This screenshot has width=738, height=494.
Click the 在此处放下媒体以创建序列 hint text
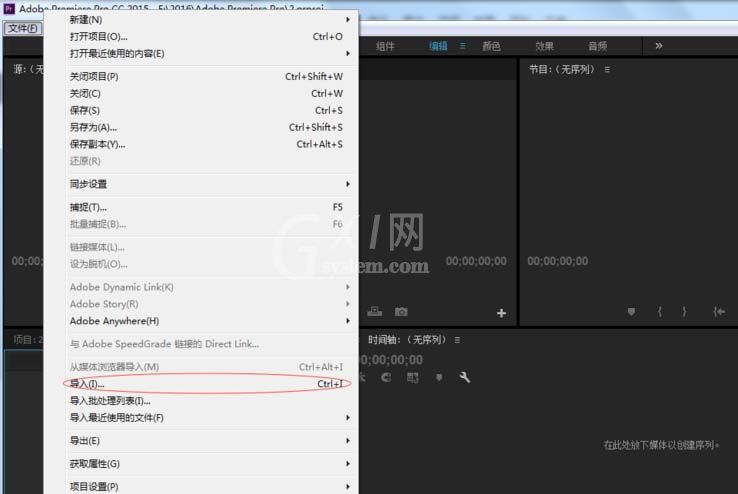point(661,445)
